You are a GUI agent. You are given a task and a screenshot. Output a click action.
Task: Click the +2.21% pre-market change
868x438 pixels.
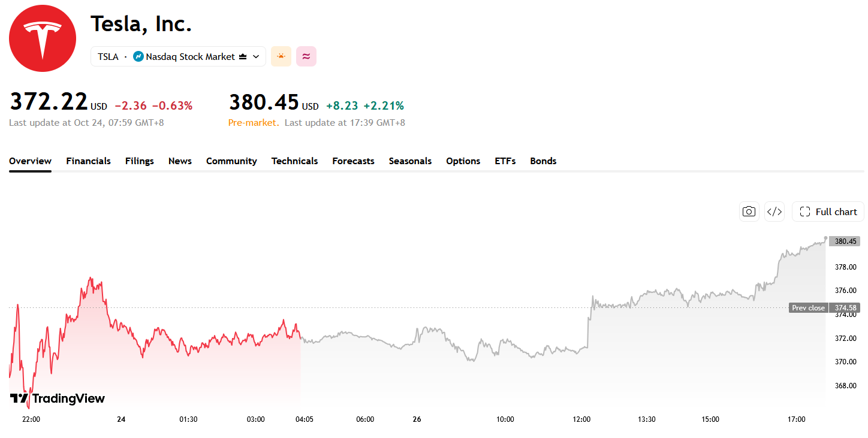[384, 106]
